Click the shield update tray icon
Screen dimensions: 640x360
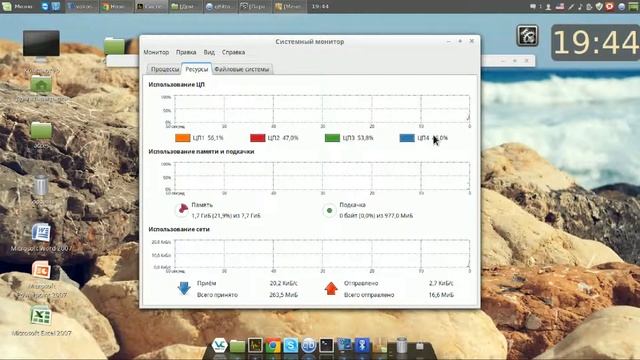599,7
